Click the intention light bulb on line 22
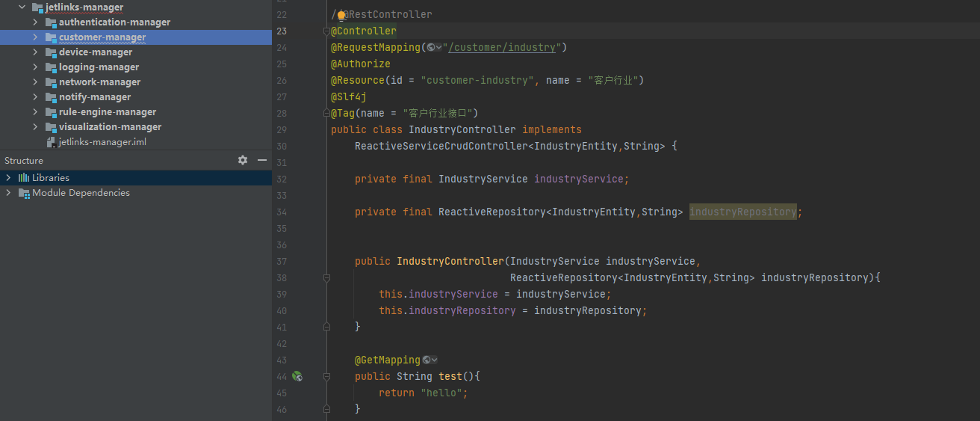 (x=341, y=15)
